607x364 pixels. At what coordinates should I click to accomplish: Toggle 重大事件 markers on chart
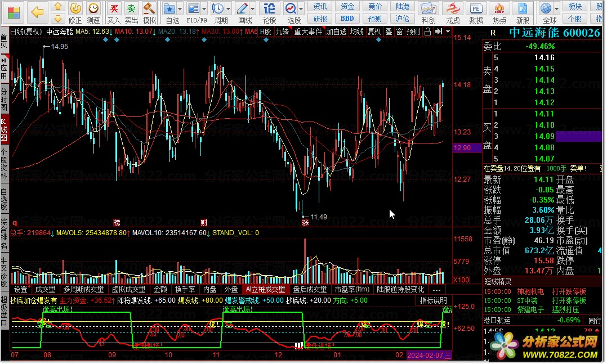308,32
